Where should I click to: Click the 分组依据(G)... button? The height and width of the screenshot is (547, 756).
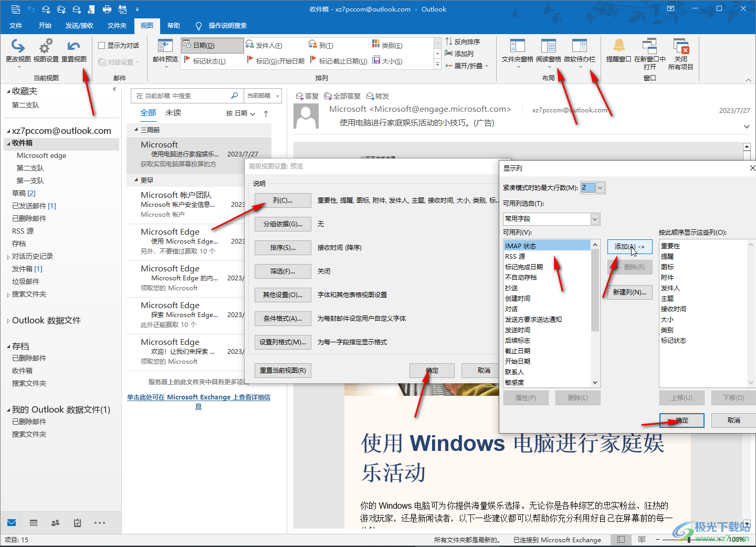point(283,224)
